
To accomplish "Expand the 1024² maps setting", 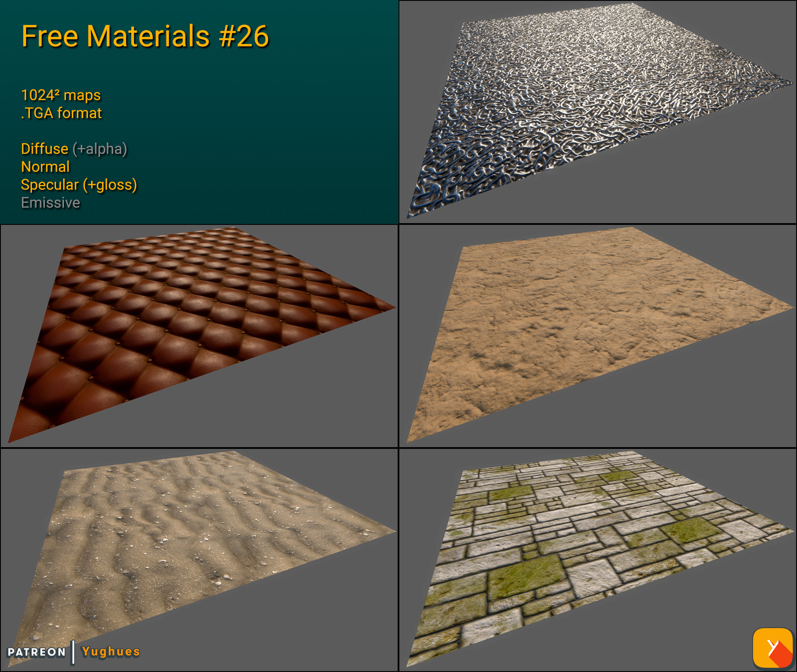I will click(61, 95).
